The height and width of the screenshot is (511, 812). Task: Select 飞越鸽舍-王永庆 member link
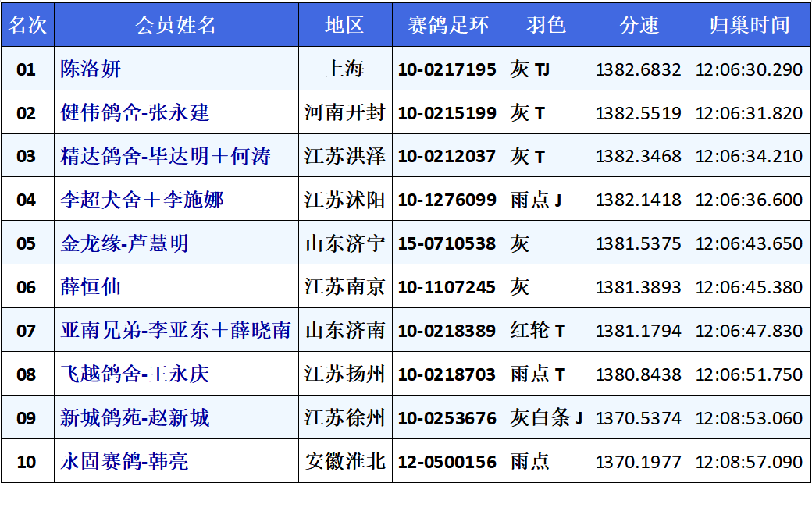(135, 374)
